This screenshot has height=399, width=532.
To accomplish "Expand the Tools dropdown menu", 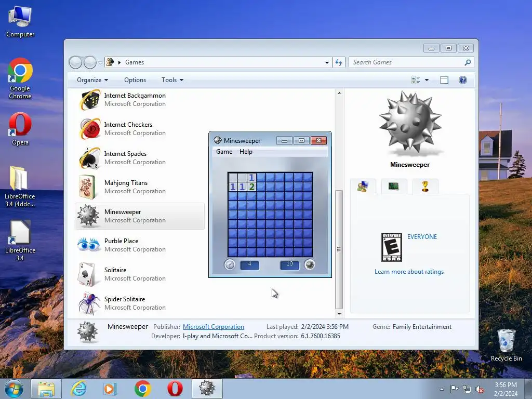I will click(172, 80).
